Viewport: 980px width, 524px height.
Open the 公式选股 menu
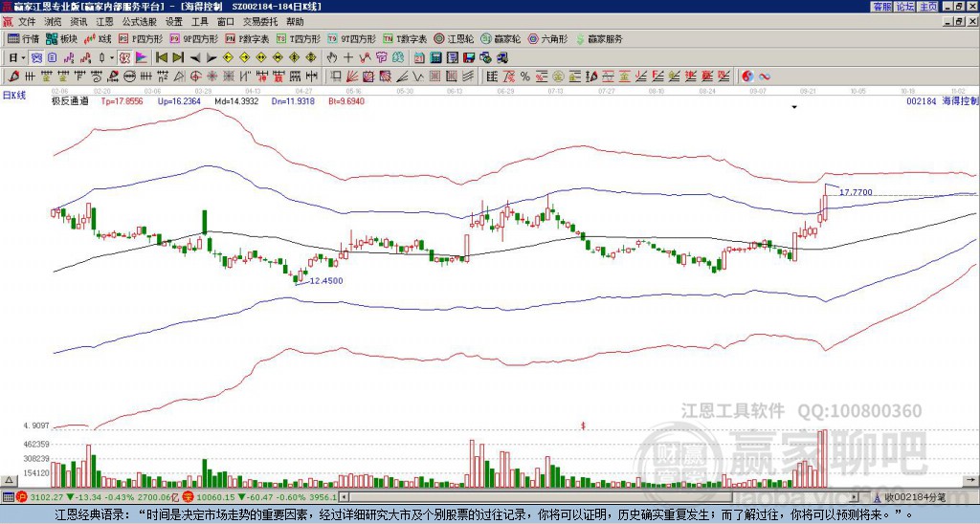(140, 22)
